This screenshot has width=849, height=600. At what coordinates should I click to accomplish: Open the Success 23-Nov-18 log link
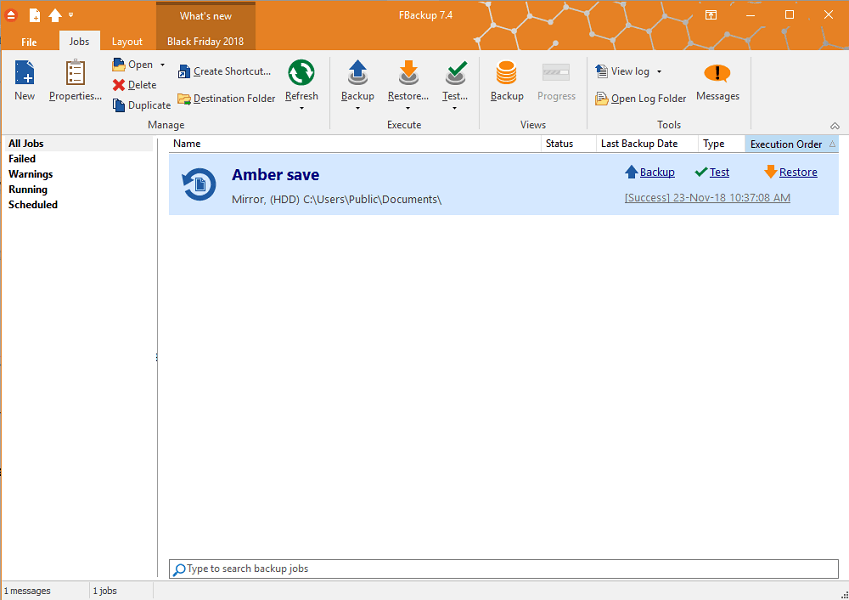coord(707,198)
